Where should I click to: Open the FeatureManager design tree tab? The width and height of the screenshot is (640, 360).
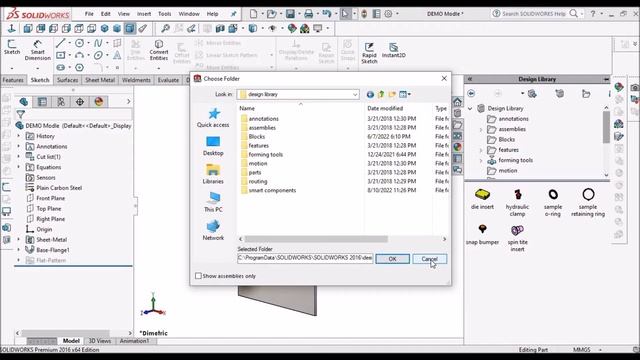[x=24, y=102]
